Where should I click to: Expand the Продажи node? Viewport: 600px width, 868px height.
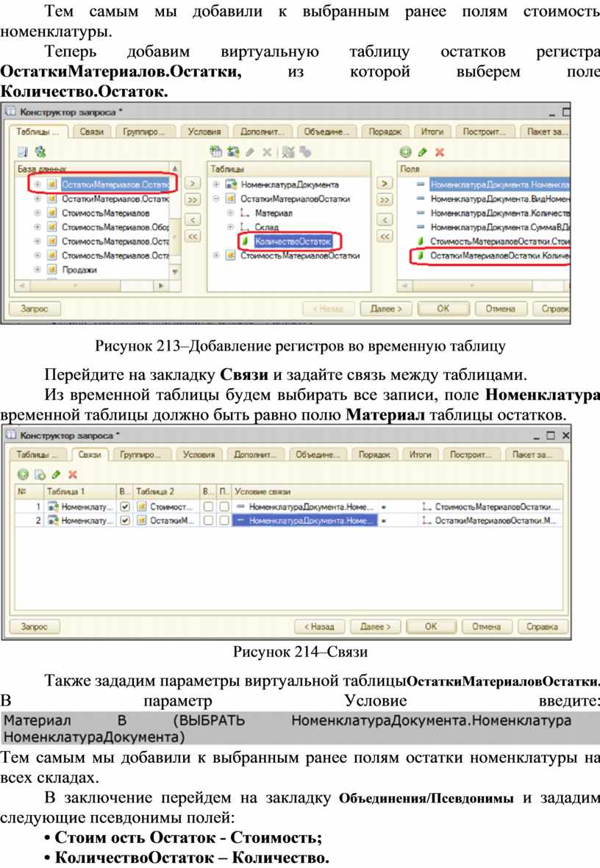click(37, 270)
